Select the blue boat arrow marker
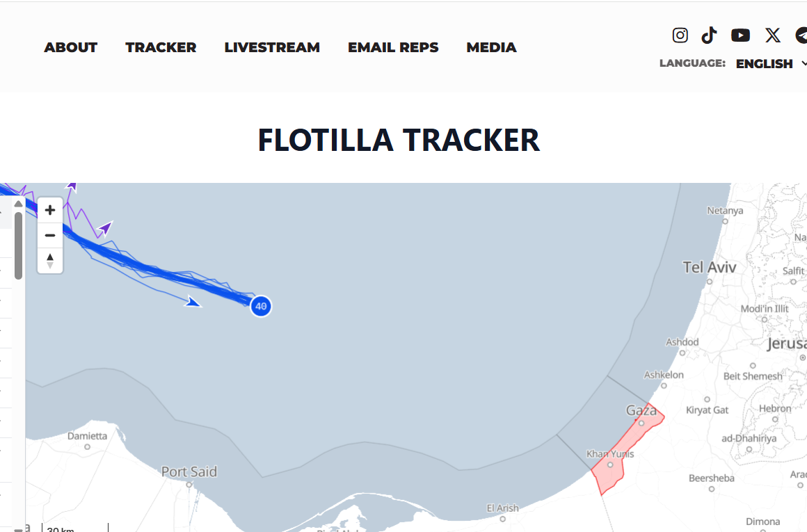Viewport: 807px width, 532px height. 193,301
